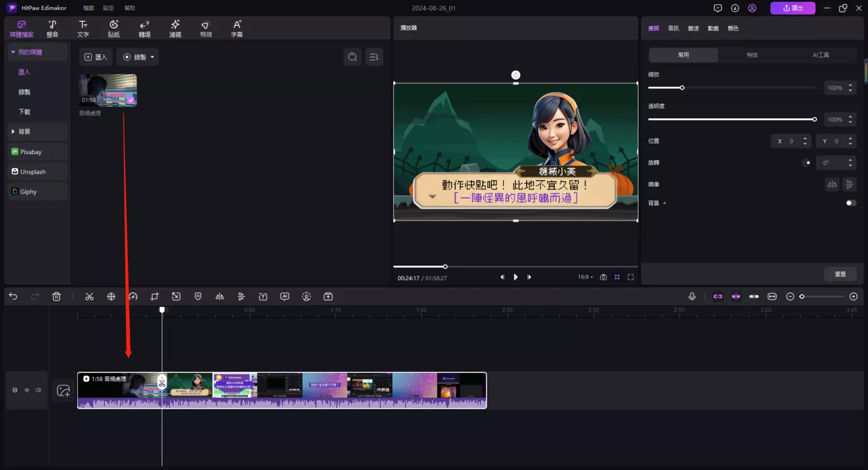The width and height of the screenshot is (868, 470).
Task: Click the 重置 reset button
Action: (x=840, y=274)
